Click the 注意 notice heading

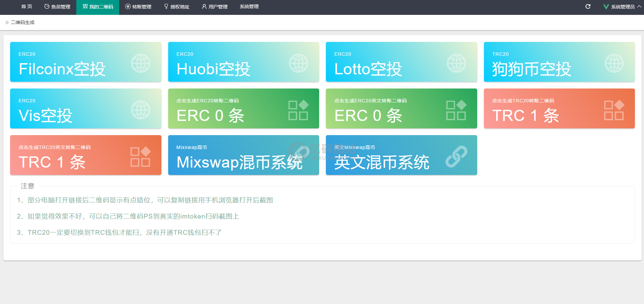pyautogui.click(x=27, y=186)
